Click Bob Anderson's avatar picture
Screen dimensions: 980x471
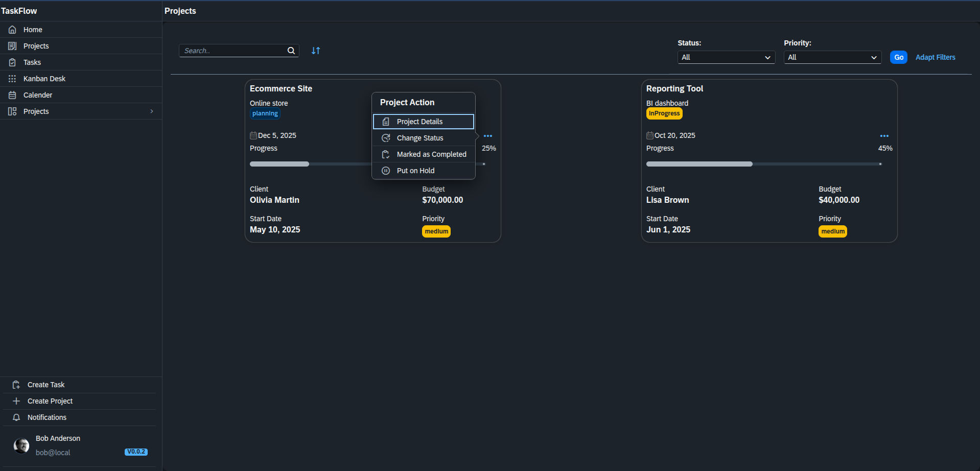click(x=21, y=445)
